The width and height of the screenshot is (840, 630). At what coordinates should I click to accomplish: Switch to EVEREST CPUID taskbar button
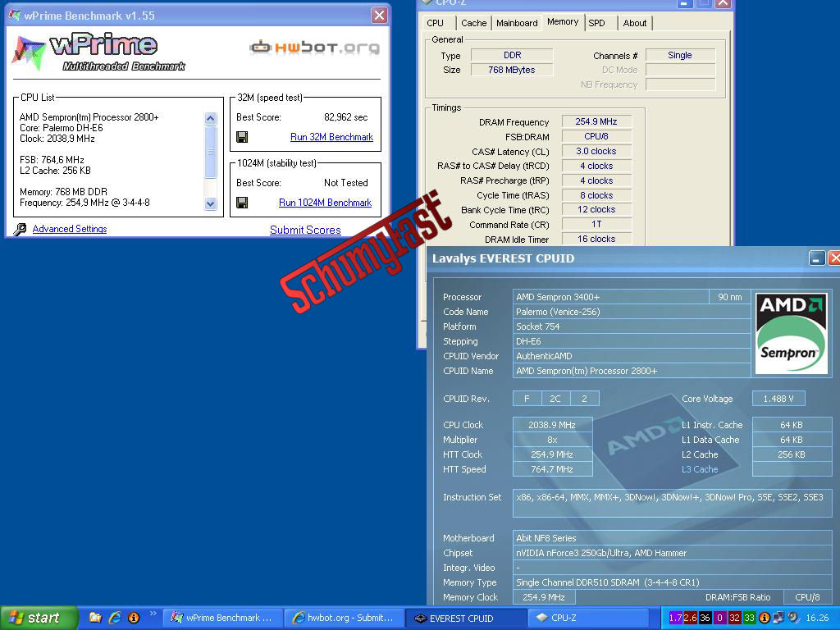click(x=465, y=618)
